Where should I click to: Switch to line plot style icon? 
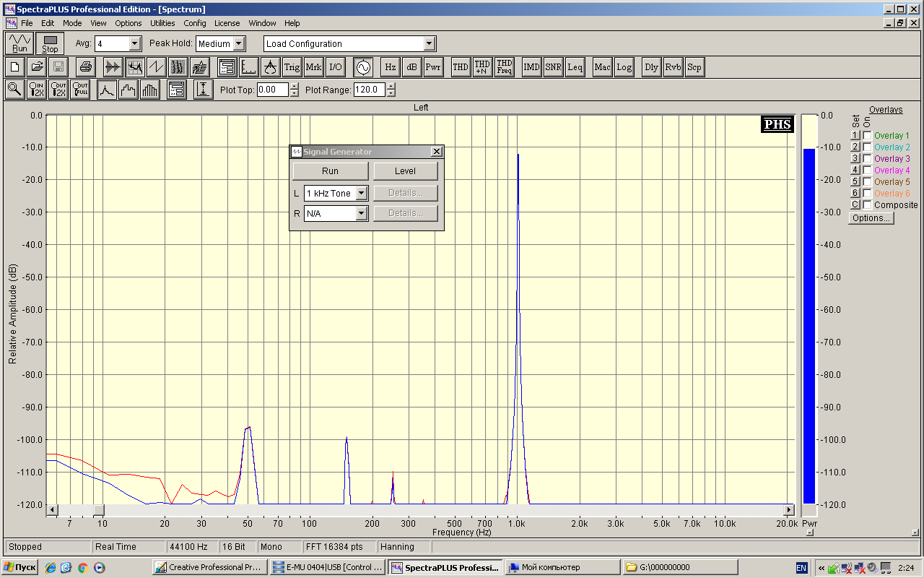pos(107,90)
